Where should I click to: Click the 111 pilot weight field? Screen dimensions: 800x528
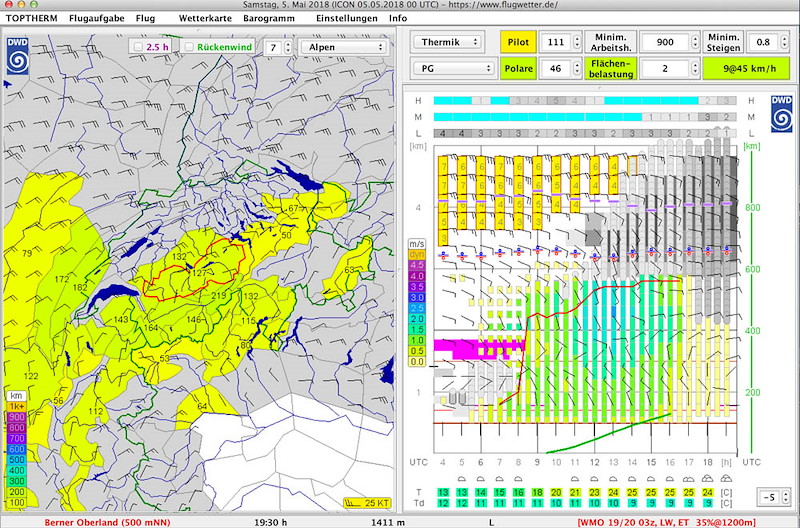tap(556, 42)
